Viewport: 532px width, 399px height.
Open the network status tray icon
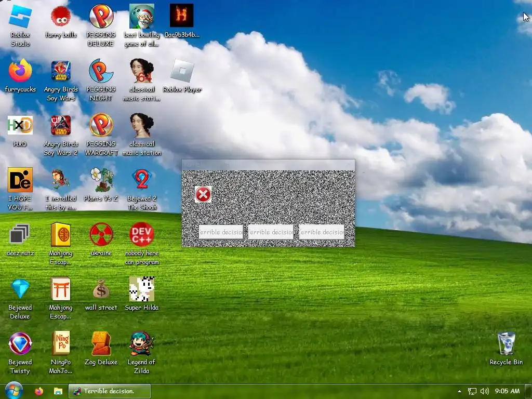[x=472, y=391]
